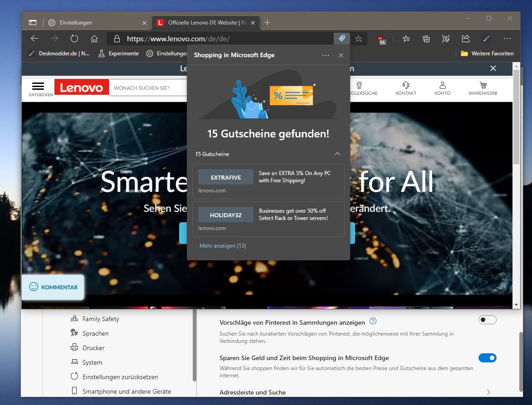The image size is (532, 405).
Task: Open Deskmodder.de bookmark
Action: coord(59,53)
